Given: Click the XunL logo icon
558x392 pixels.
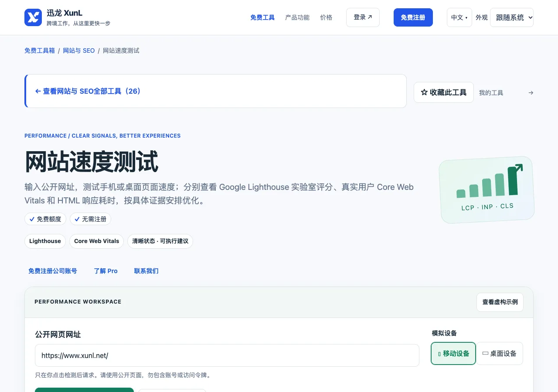Looking at the screenshot, I should click(x=33, y=17).
